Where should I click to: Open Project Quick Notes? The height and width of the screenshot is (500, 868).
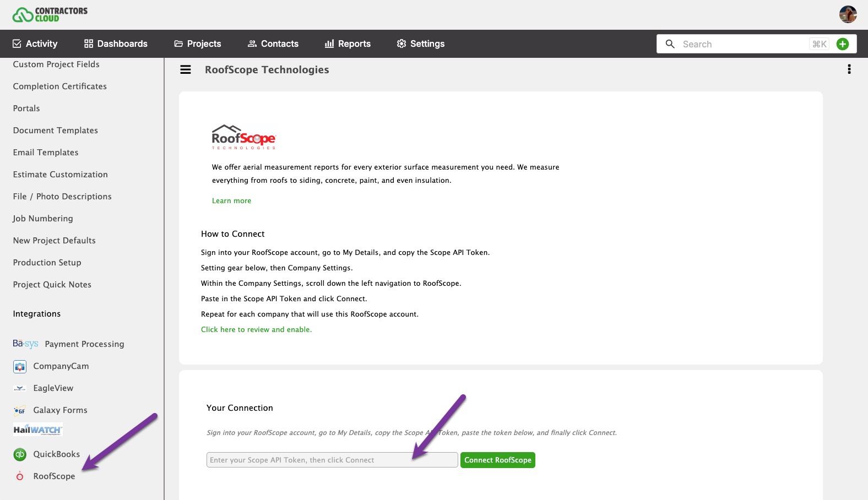click(x=52, y=285)
